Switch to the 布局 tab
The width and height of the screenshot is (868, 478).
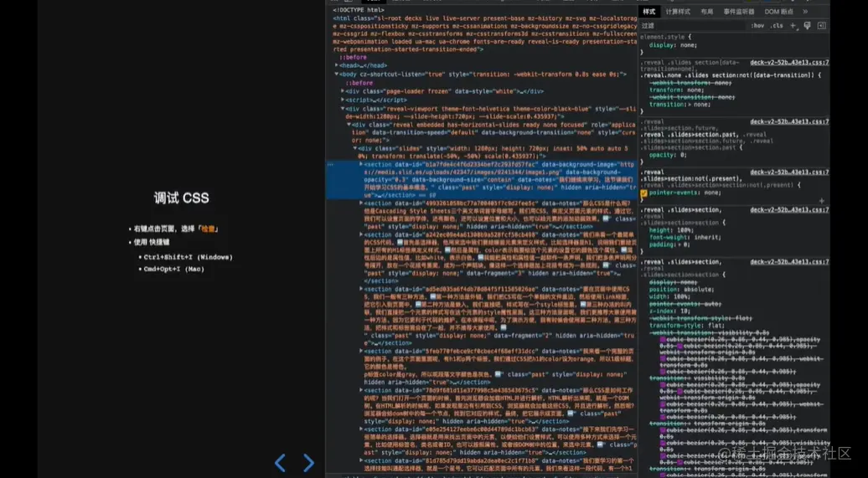coord(707,12)
